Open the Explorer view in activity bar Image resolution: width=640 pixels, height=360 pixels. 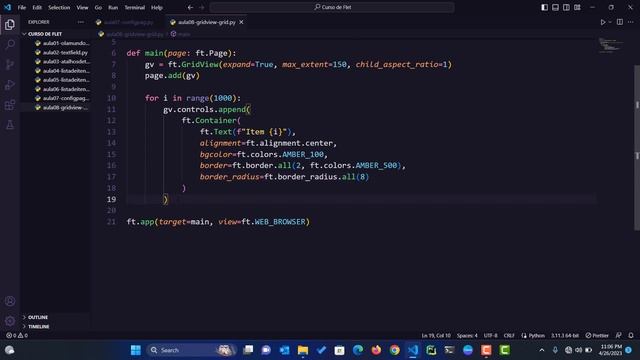[10, 25]
